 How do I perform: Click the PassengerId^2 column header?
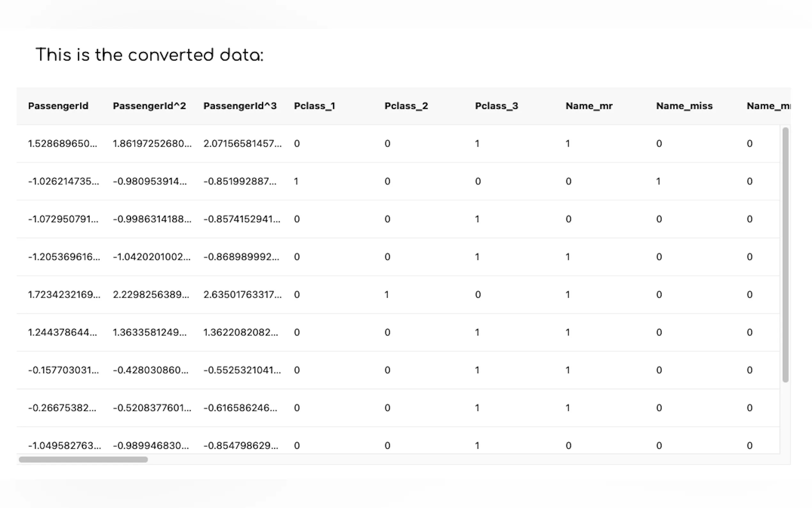pyautogui.click(x=149, y=106)
